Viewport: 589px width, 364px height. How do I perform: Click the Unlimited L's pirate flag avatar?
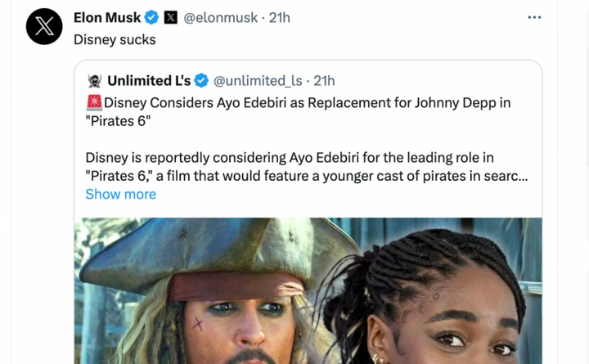tap(95, 80)
